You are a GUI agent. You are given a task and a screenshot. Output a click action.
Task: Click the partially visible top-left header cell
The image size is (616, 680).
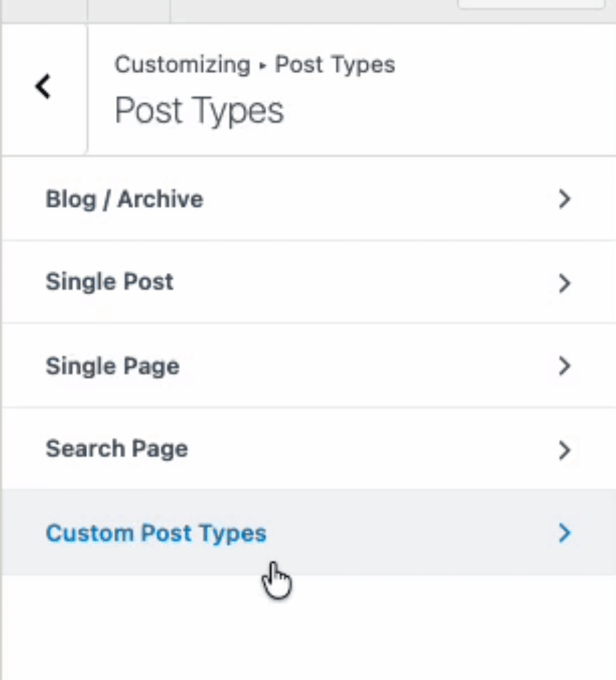coord(44,10)
